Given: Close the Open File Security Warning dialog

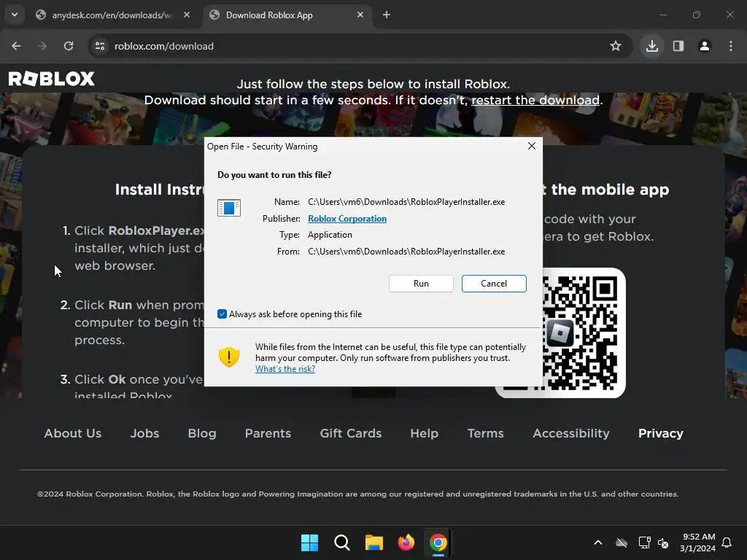Looking at the screenshot, I should coord(532,146).
